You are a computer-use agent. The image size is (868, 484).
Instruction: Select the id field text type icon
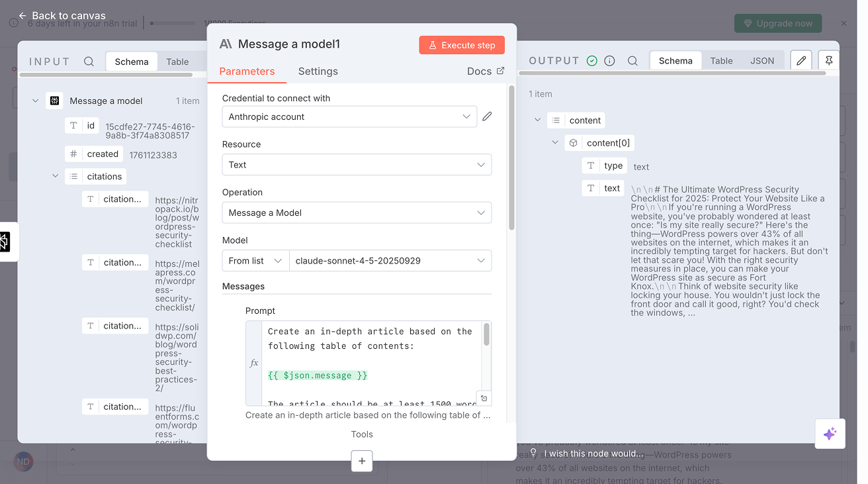(73, 125)
